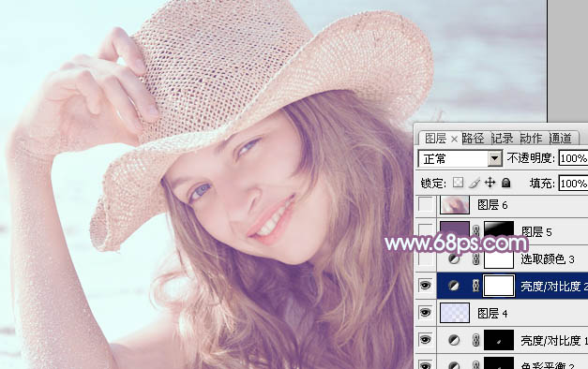Click the 亮度/对比度 1 adjustment icon
This screenshot has height=369, width=588.
tap(454, 340)
